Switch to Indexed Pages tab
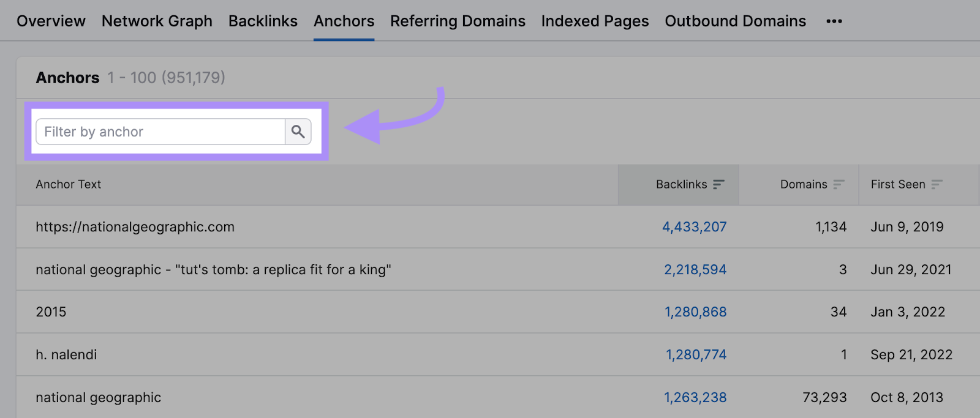980x418 pixels. coord(595,21)
